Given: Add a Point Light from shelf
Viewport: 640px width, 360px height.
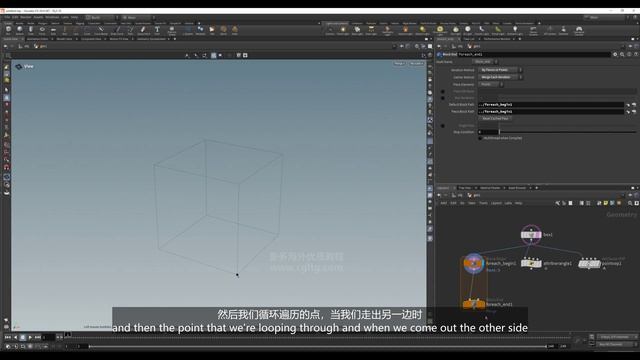Looking at the screenshot, I should 343,30.
